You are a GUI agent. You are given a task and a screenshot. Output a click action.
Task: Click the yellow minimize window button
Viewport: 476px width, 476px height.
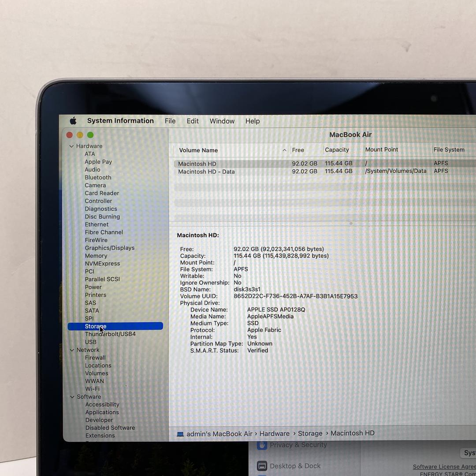tap(80, 135)
